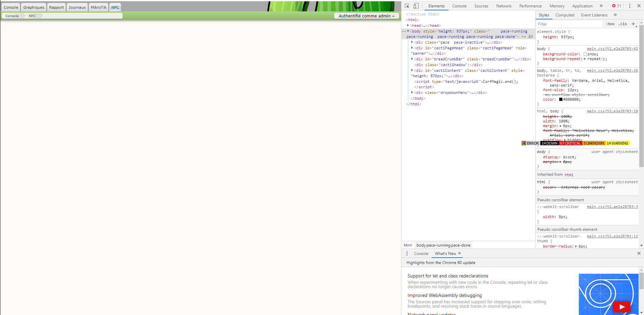
Task: Close the What's New drawer tab
Action: 460,253
